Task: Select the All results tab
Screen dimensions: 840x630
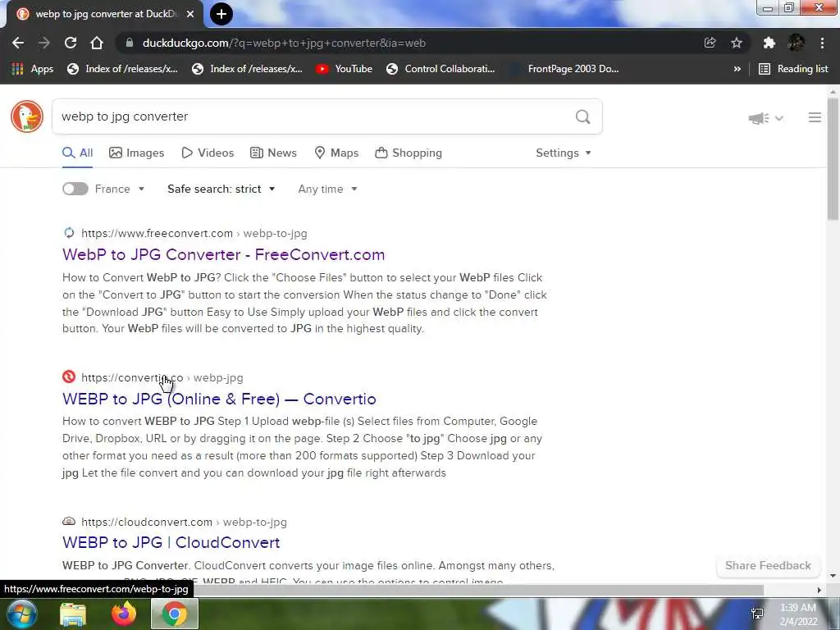Action: [x=78, y=153]
